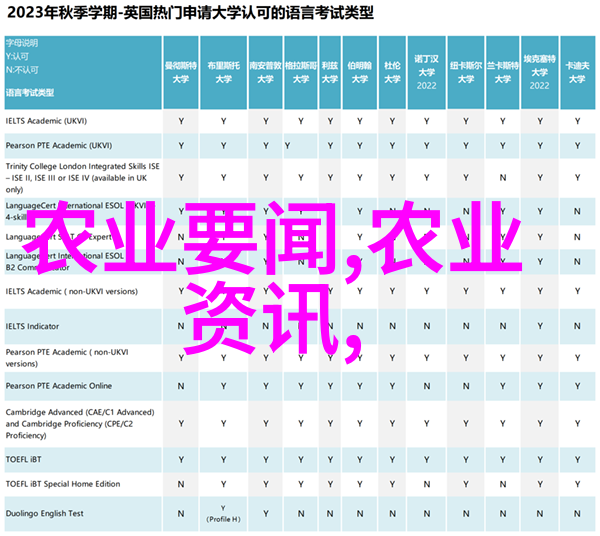This screenshot has height=536, width=600.
Task: Select Duolingo row N under 卡迪夫大学
Action: (577, 514)
